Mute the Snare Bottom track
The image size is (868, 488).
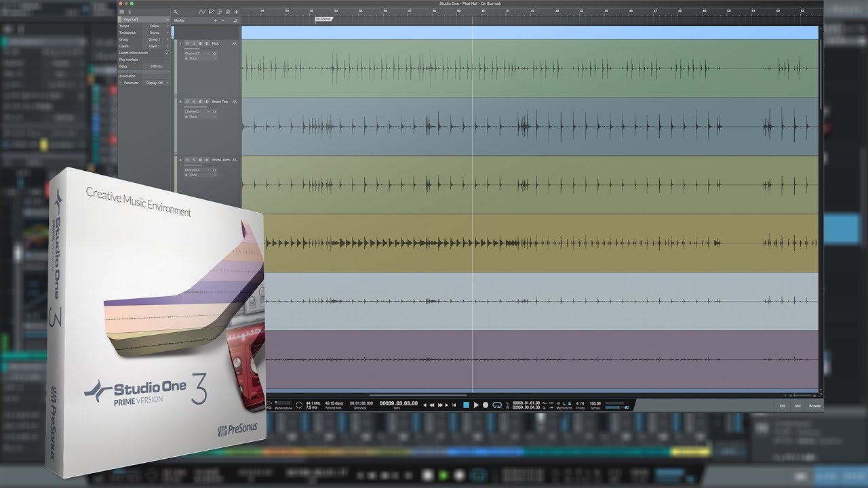[186, 160]
